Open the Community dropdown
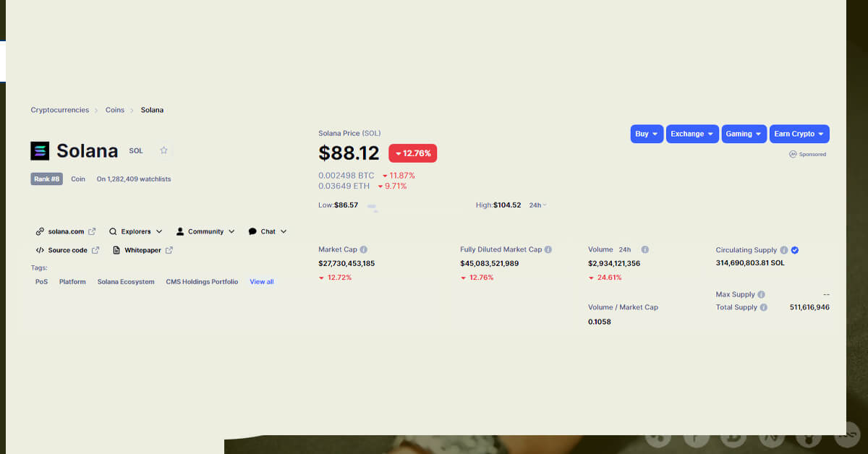This screenshot has width=868, height=454. [x=205, y=231]
